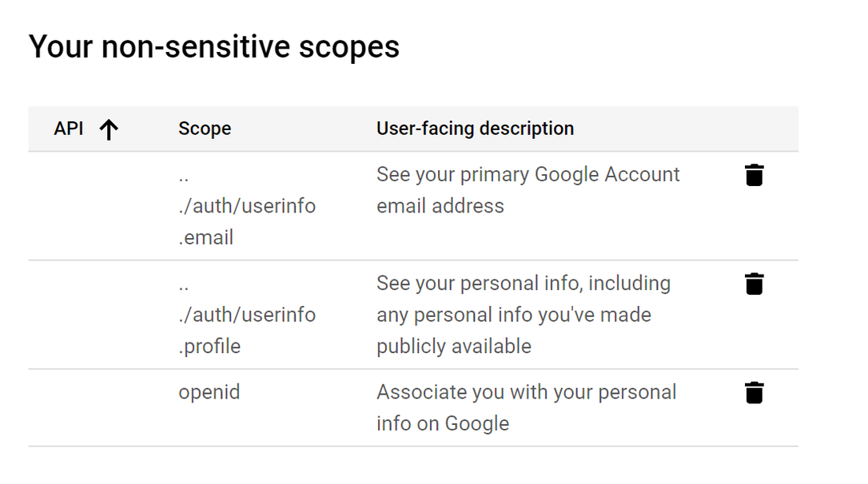The image size is (868, 484).
Task: Toggle the API column sort arrow
Action: point(109,129)
